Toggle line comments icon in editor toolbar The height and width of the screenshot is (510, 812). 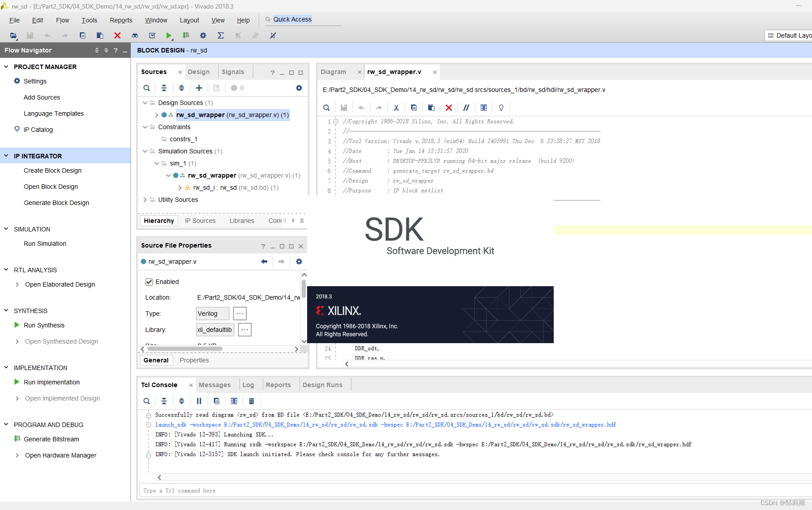[466, 108]
